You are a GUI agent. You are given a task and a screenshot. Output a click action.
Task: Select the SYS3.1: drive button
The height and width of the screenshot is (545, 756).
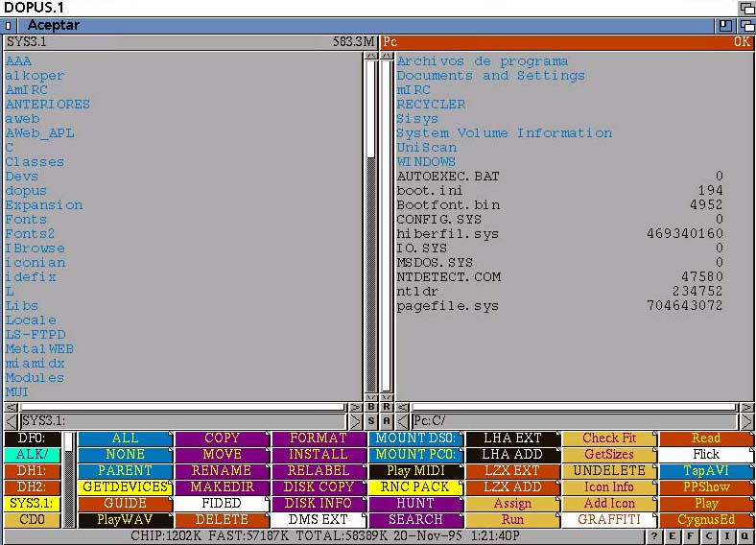coord(32,504)
